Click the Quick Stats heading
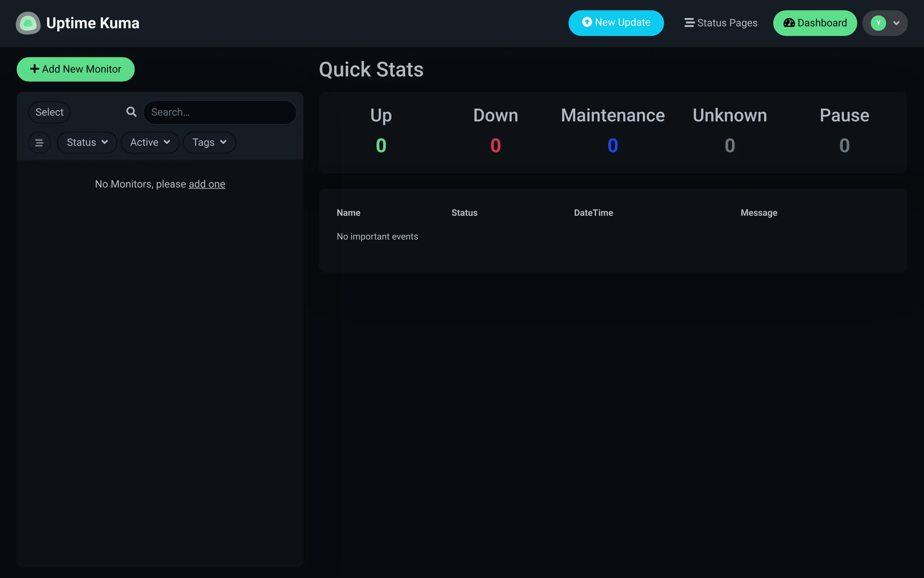 point(371,70)
